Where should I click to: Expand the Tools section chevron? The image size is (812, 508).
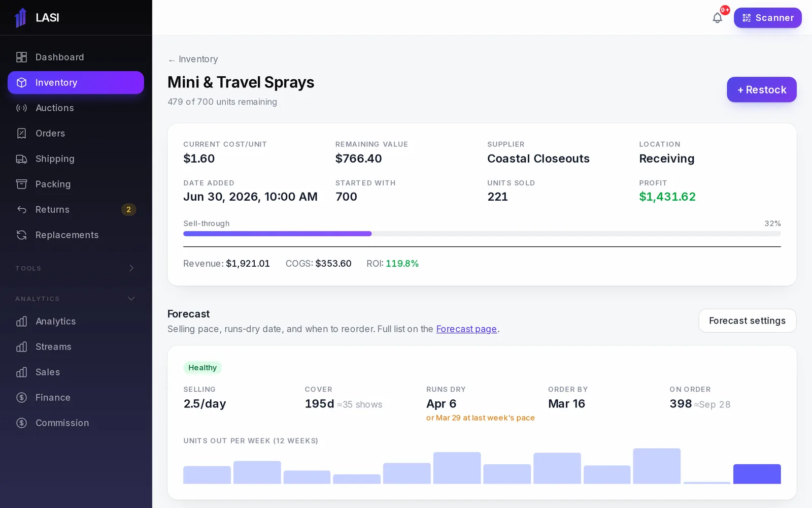tap(131, 268)
